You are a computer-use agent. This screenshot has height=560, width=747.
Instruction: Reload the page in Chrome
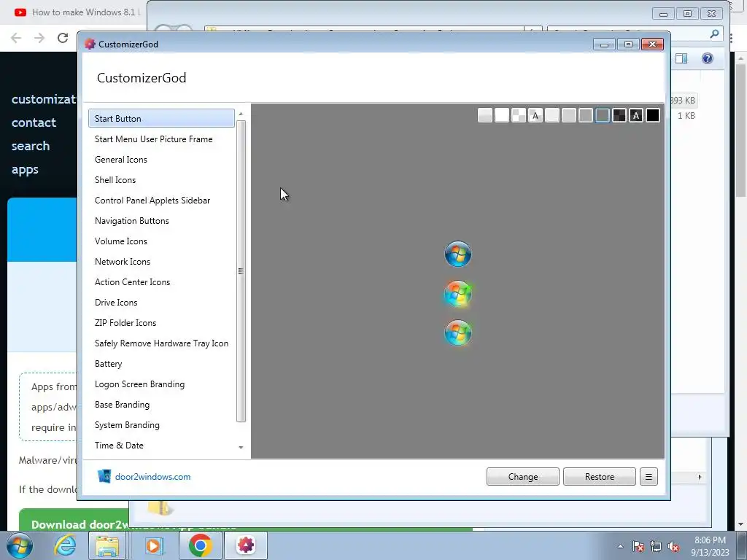click(63, 38)
